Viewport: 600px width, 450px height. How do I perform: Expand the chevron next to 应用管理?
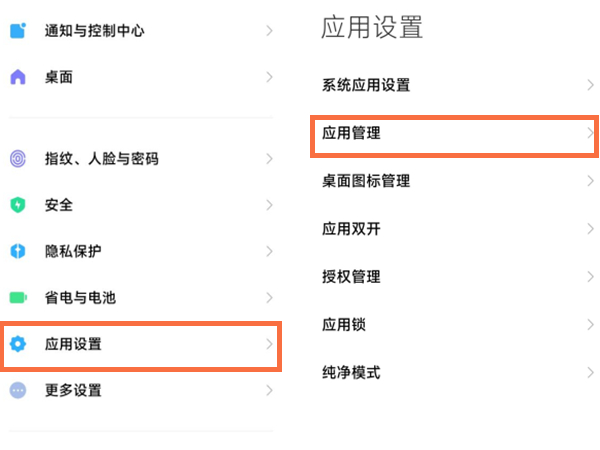pyautogui.click(x=590, y=133)
